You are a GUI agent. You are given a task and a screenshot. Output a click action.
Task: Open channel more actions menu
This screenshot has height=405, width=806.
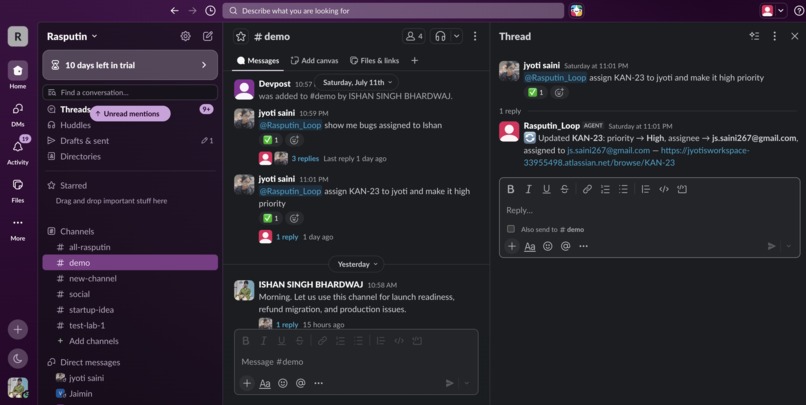(x=475, y=36)
